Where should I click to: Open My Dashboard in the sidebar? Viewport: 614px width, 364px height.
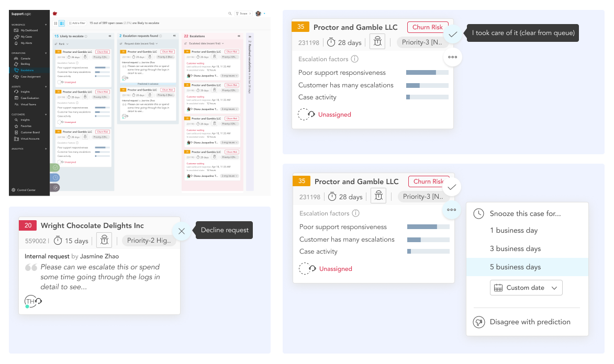pos(27,30)
